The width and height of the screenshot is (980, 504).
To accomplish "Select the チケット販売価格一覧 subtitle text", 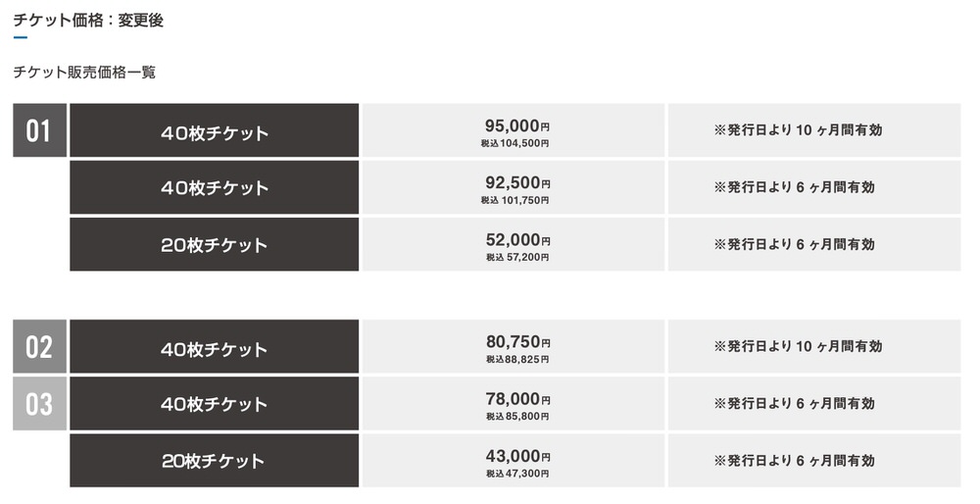I will pyautogui.click(x=85, y=72).
